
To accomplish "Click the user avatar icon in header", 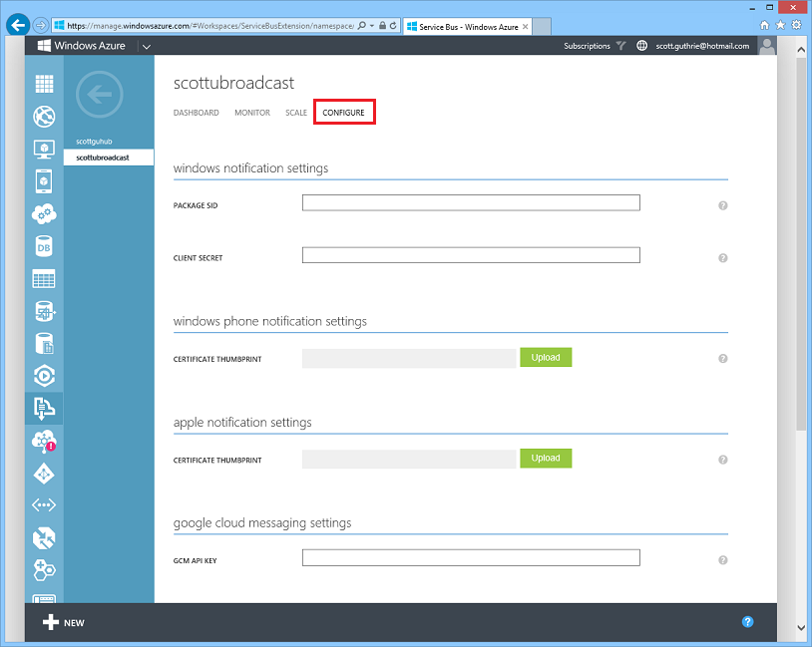I will [x=767, y=46].
